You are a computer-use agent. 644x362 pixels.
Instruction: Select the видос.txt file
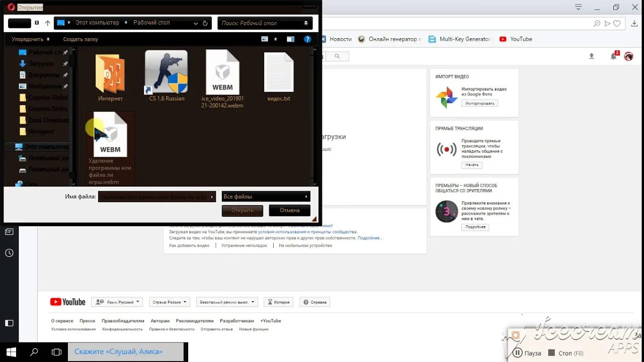click(279, 76)
